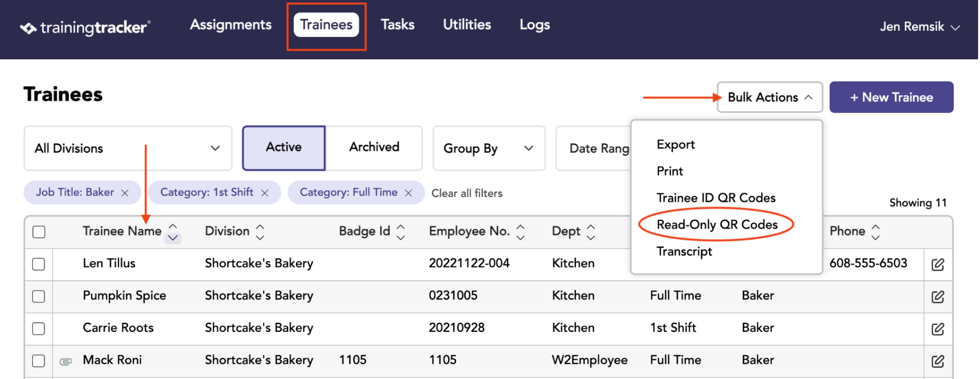
Task: Select Carrie Roots row checkbox
Action: [38, 329]
